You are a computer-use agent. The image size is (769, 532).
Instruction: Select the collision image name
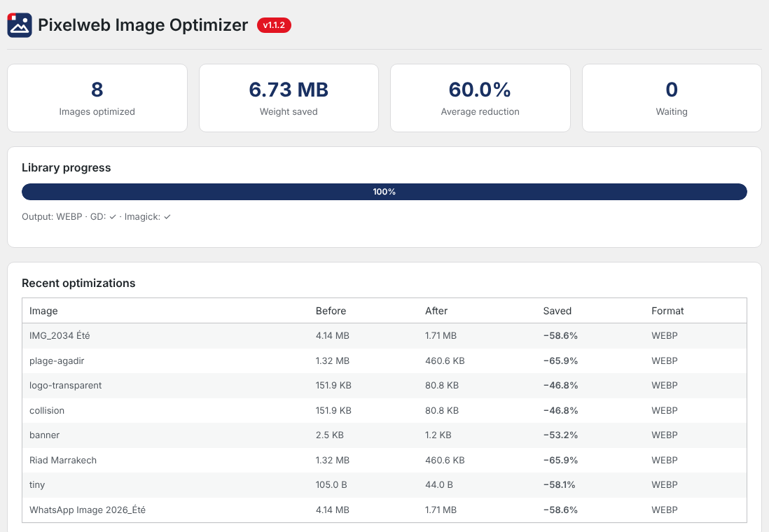click(47, 410)
